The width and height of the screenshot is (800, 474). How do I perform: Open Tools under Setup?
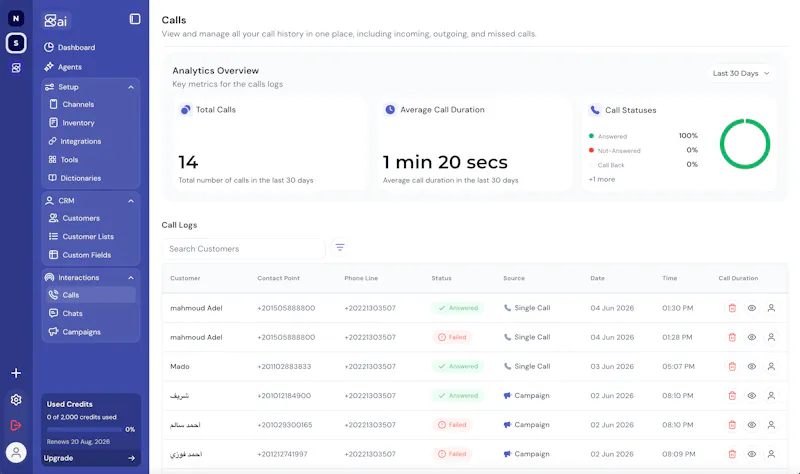pyautogui.click(x=64, y=160)
